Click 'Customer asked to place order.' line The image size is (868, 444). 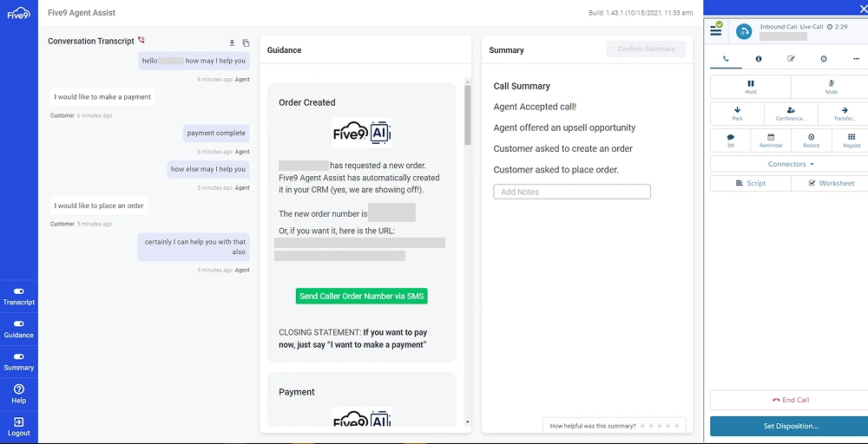click(x=556, y=170)
